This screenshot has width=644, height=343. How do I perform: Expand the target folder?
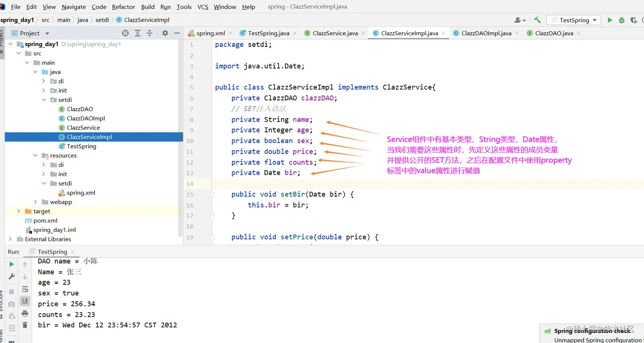point(18,212)
